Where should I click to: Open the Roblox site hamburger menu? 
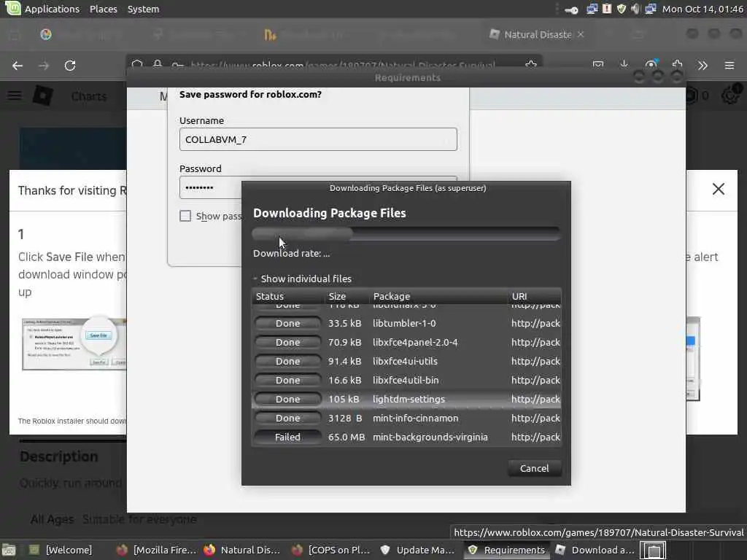[15, 96]
